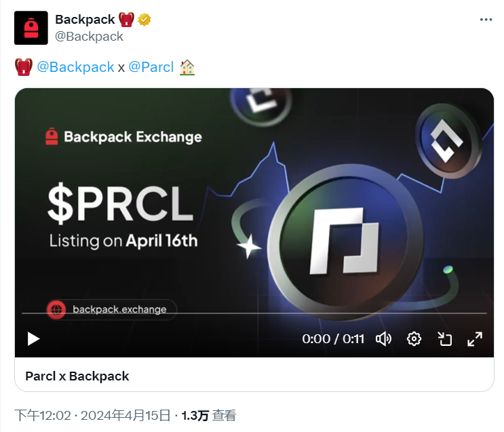Click the 0:00 / 0:11 time display

tap(333, 339)
